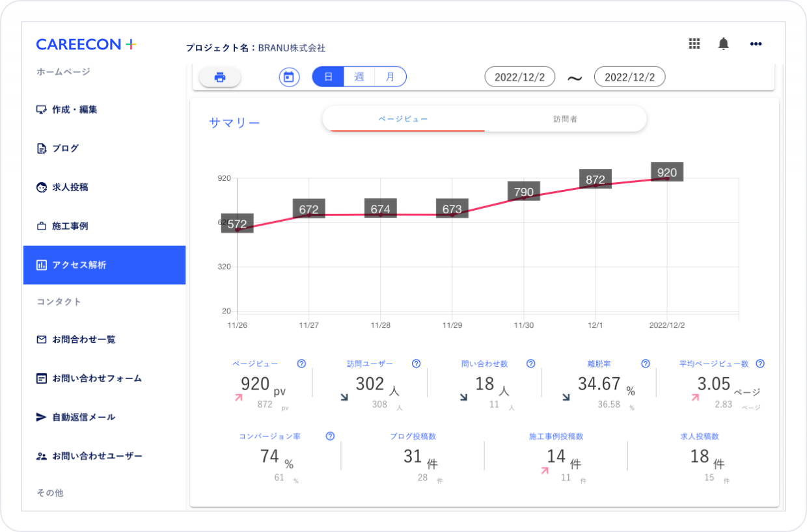Click the help icon beside 離脱率

pos(645,364)
